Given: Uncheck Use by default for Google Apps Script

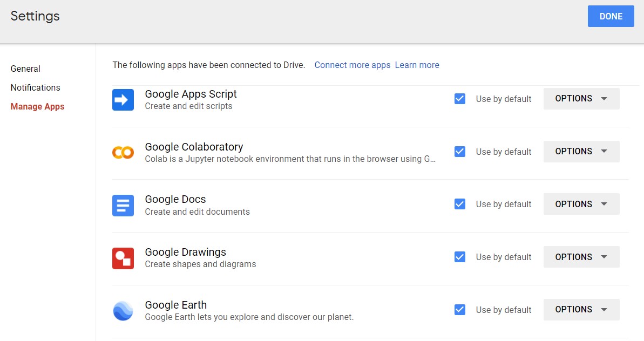Looking at the screenshot, I should click(460, 99).
